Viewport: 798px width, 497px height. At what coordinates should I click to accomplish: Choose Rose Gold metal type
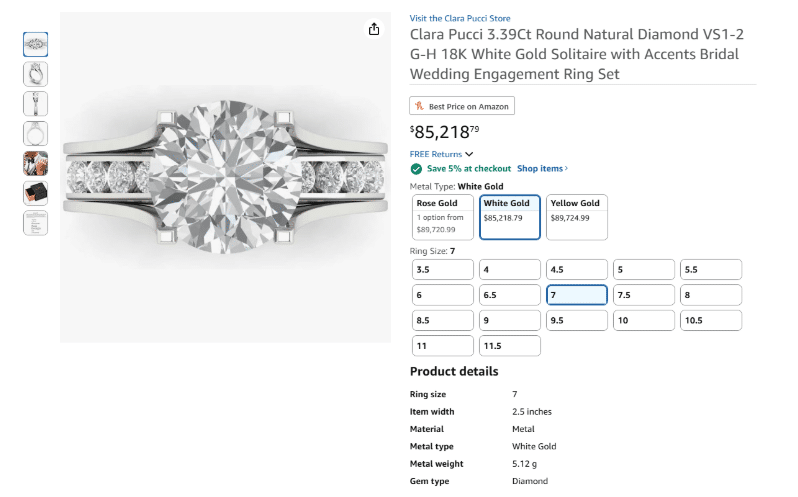(443, 217)
